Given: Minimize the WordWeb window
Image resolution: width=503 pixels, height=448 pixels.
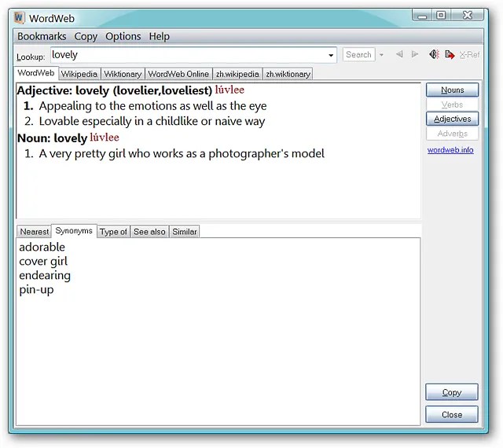Looking at the screenshot, I should click(x=422, y=16).
